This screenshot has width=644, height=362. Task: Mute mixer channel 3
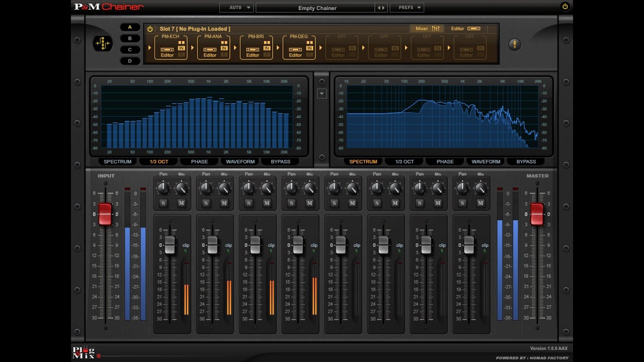click(x=267, y=203)
